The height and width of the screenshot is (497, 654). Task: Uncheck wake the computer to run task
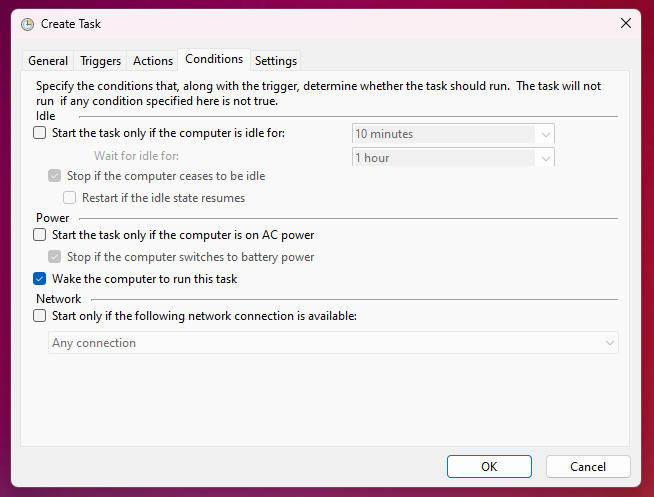pyautogui.click(x=40, y=279)
